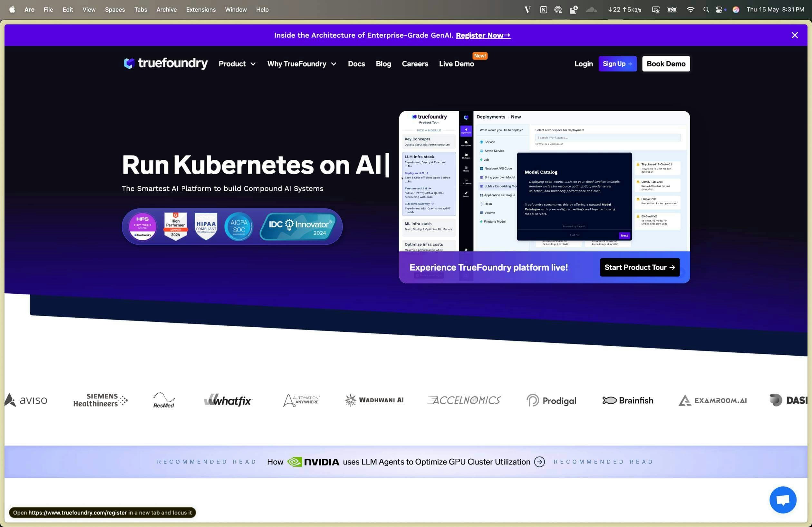
Task: Click the Sign Up button
Action: [617, 64]
